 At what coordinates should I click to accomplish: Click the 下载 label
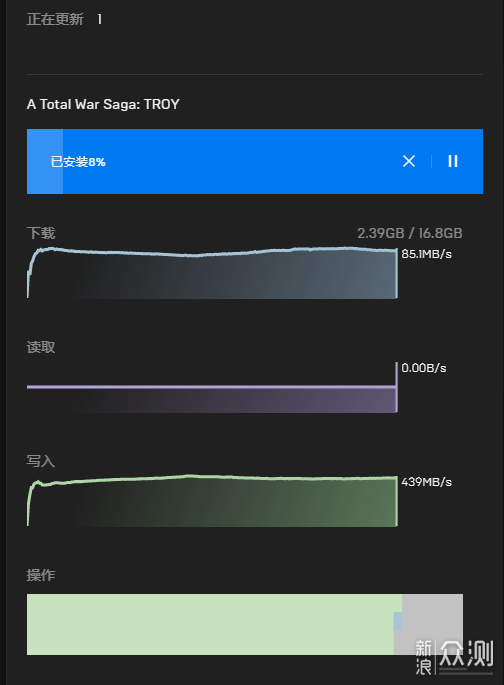tap(41, 233)
